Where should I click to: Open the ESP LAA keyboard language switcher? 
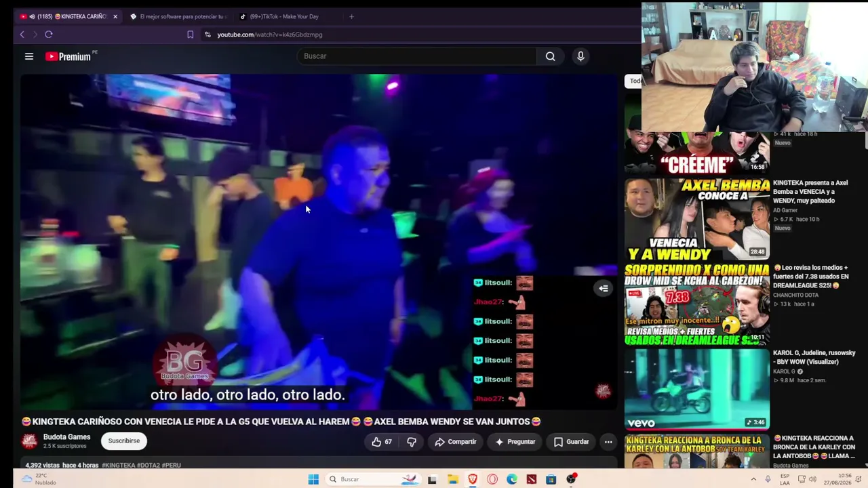pos(785,480)
